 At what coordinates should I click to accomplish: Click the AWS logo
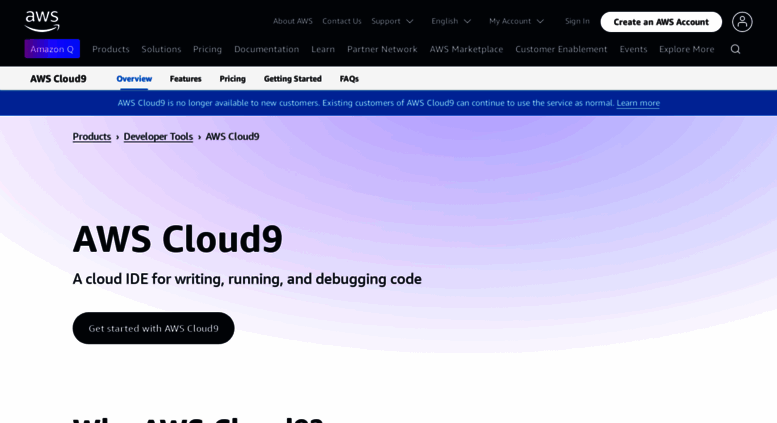[x=42, y=21]
